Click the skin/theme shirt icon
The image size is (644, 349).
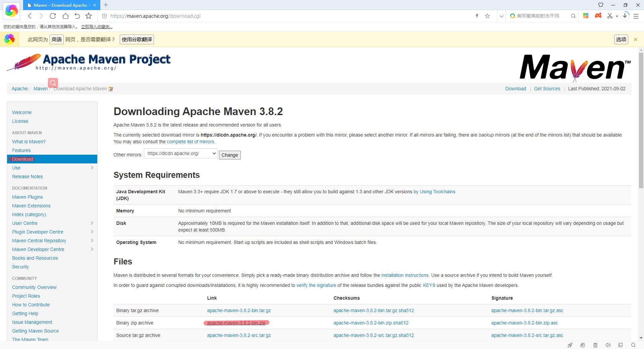coord(601,5)
